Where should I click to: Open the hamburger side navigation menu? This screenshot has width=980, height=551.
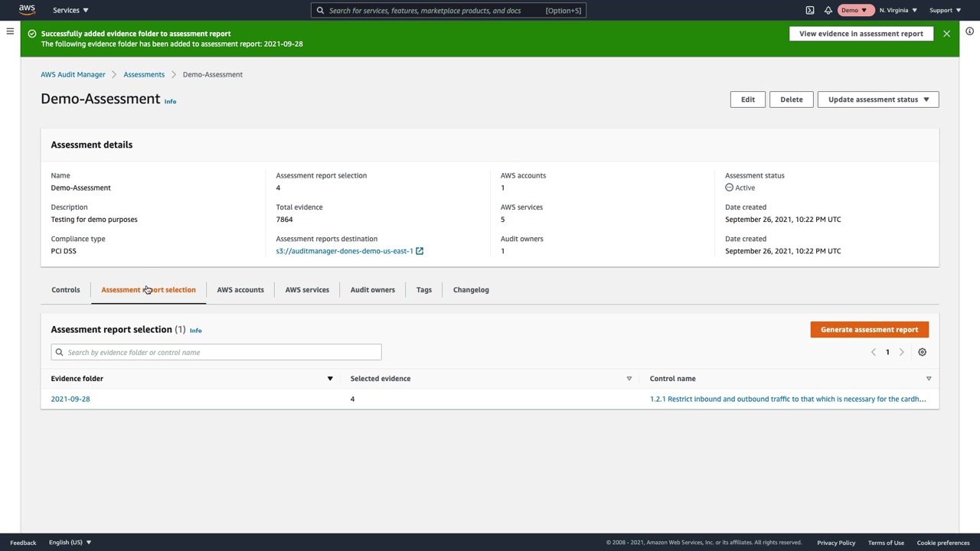pyautogui.click(x=10, y=31)
